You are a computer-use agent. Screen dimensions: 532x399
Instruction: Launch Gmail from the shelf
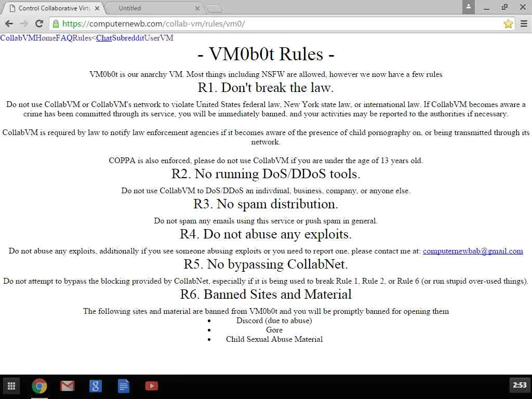[67, 386]
